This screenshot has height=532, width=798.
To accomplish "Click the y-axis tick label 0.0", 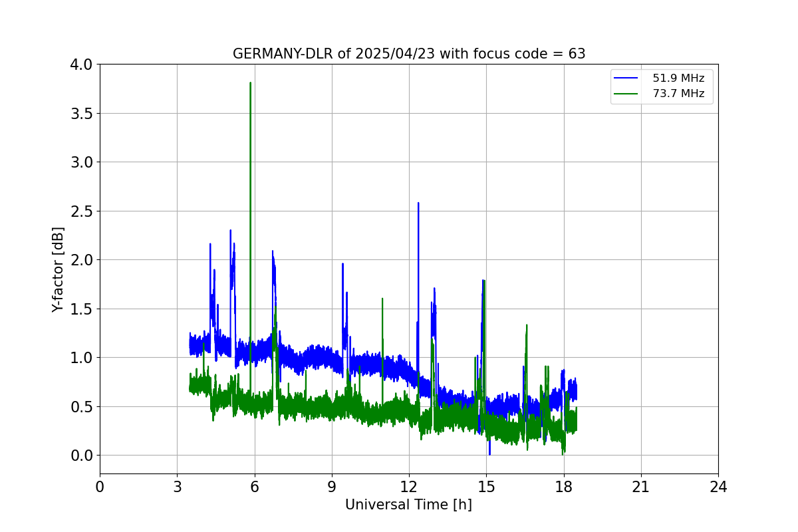I will coord(82,456).
